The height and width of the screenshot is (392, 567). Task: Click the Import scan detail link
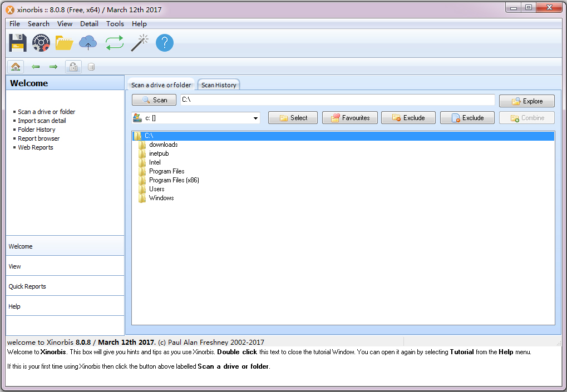(42, 121)
